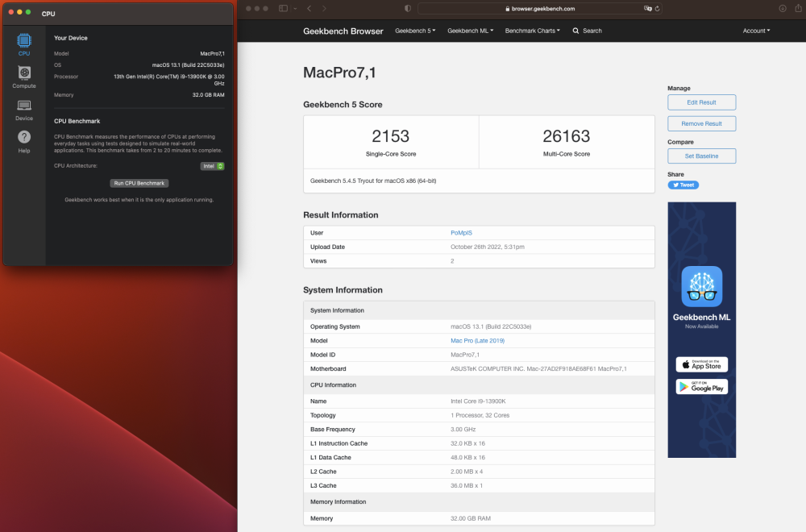Click the 2153 single-core score
Screen dimensions: 806x532
coord(391,136)
